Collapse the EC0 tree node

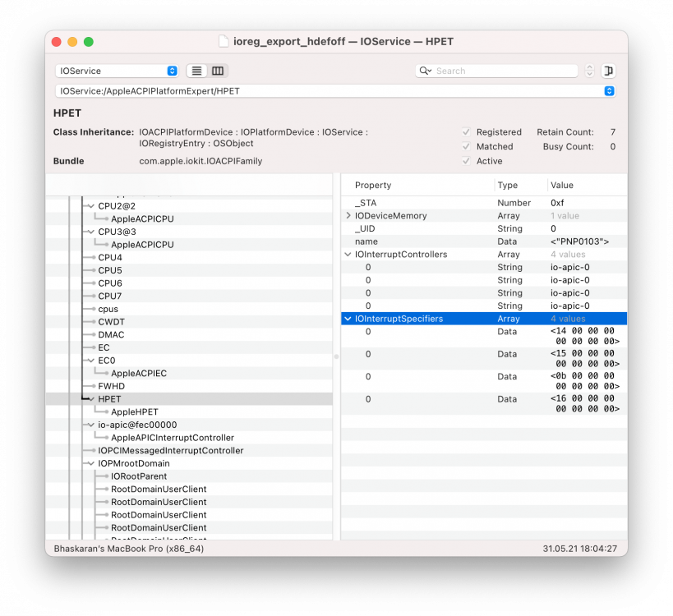point(91,361)
